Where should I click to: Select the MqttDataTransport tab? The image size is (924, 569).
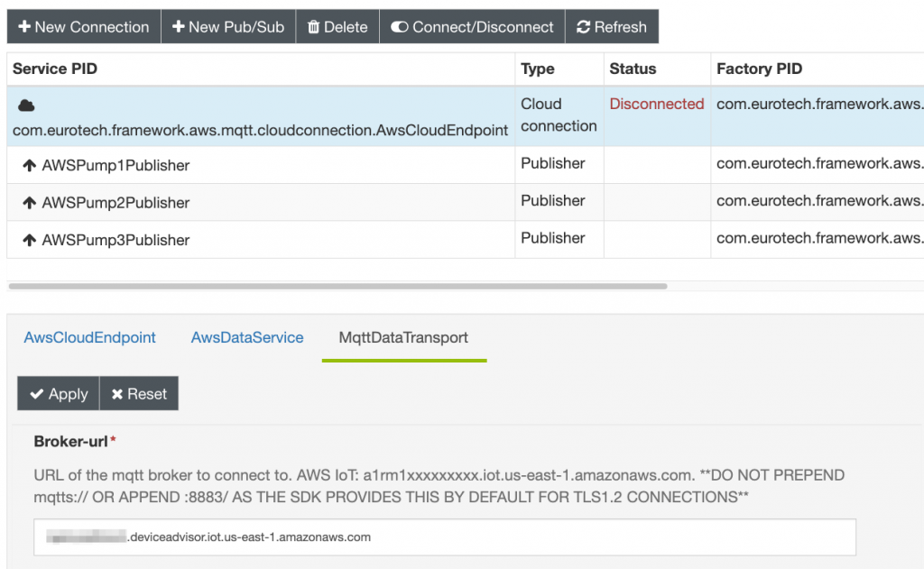(404, 338)
